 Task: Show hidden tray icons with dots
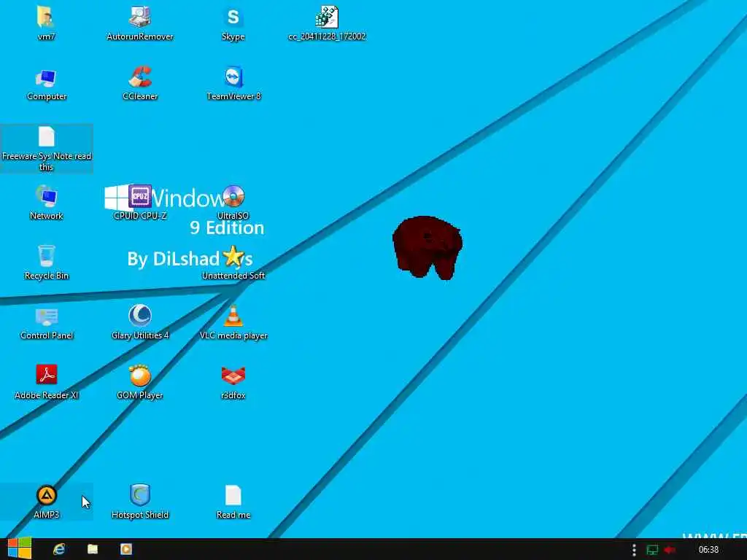[634, 550]
